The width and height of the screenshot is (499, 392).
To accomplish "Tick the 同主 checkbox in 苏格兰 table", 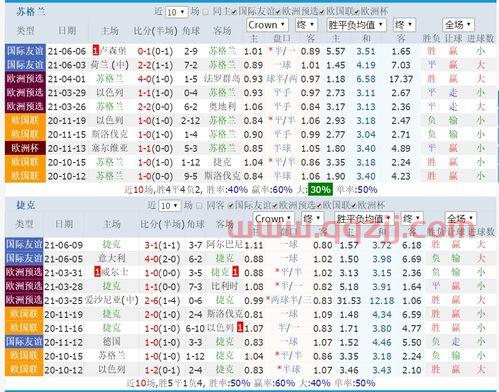I will (x=206, y=12).
